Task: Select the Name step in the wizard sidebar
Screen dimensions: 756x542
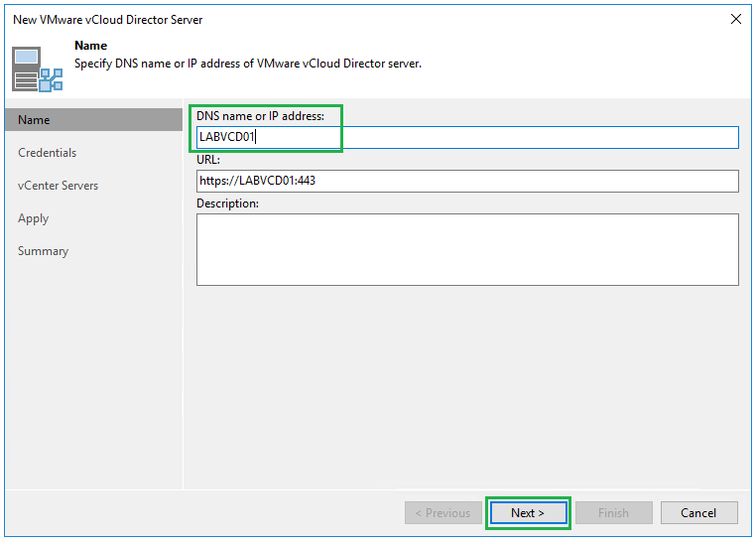Action: pyautogui.click(x=34, y=120)
